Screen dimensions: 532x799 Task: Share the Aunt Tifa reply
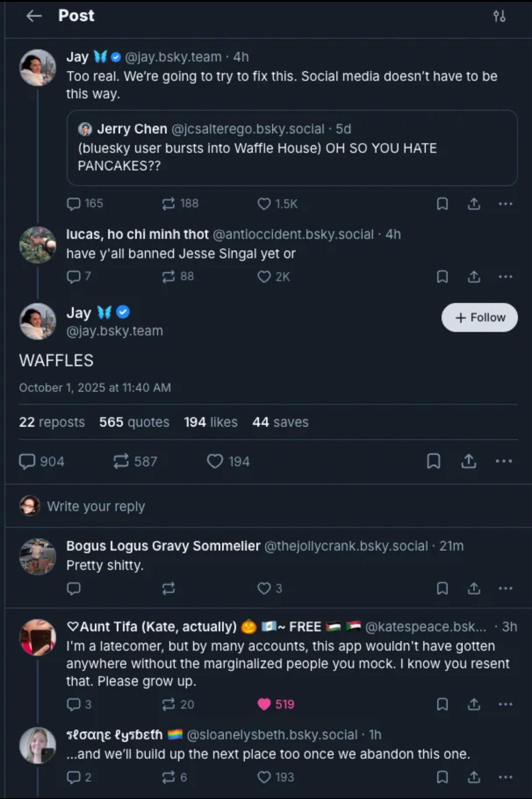(474, 704)
